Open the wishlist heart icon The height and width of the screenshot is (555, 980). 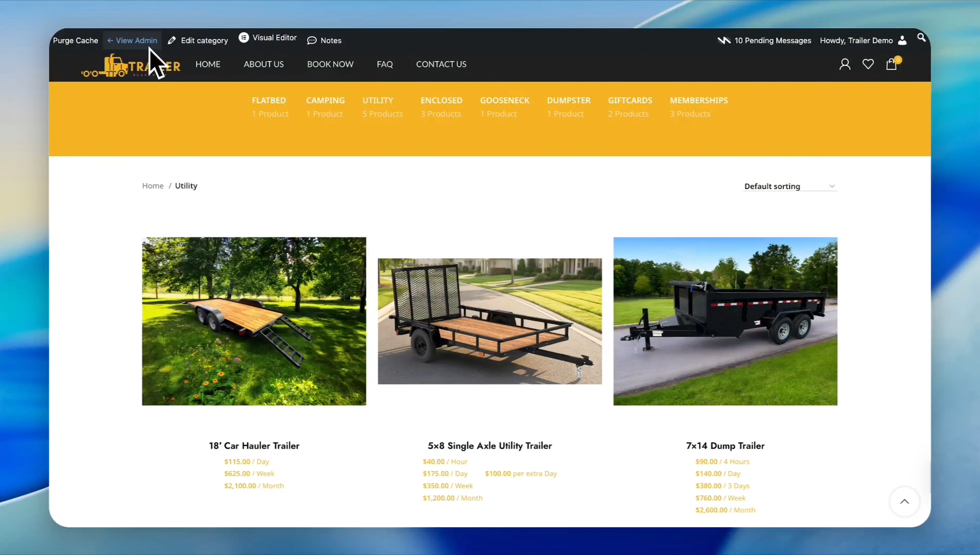[868, 64]
